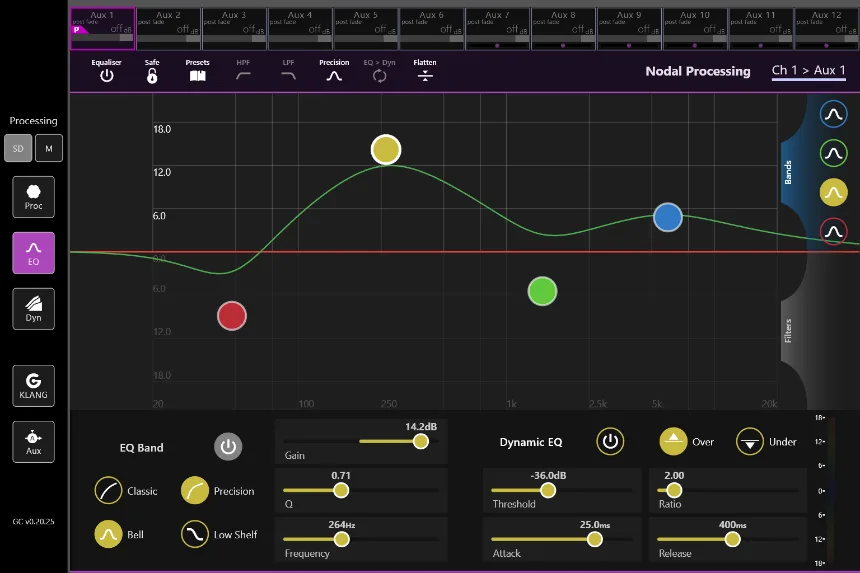The image size is (860, 573).
Task: Open the Filters side tab
Action: (788, 331)
